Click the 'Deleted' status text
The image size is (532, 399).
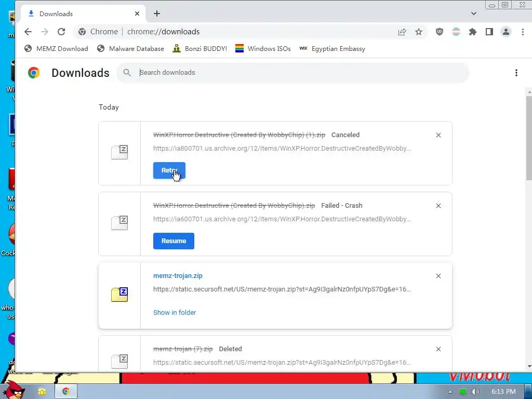click(x=230, y=349)
